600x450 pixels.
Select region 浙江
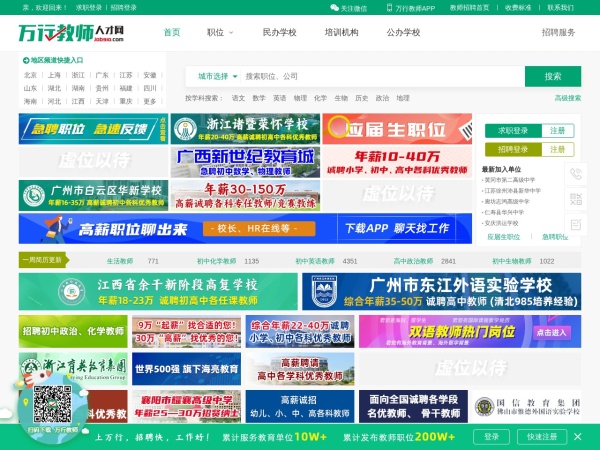pyautogui.click(x=78, y=75)
